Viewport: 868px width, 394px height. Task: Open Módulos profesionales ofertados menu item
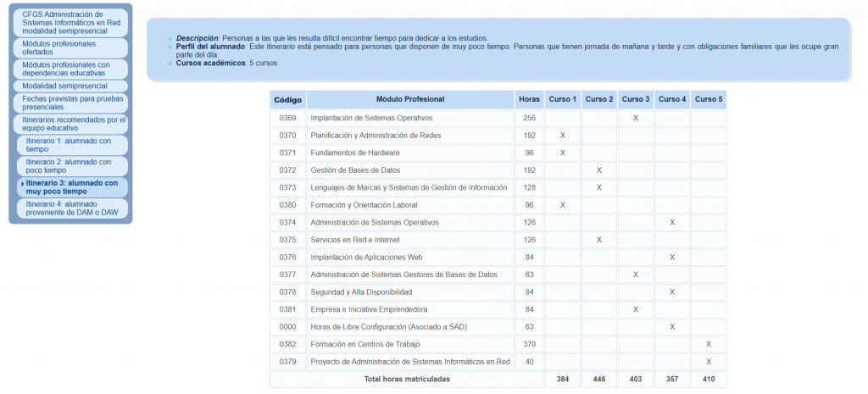click(x=70, y=47)
